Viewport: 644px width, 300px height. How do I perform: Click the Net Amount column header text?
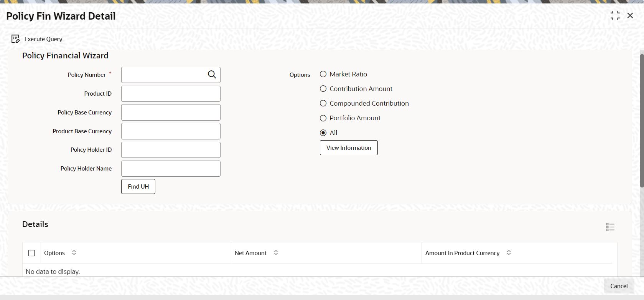click(250, 253)
